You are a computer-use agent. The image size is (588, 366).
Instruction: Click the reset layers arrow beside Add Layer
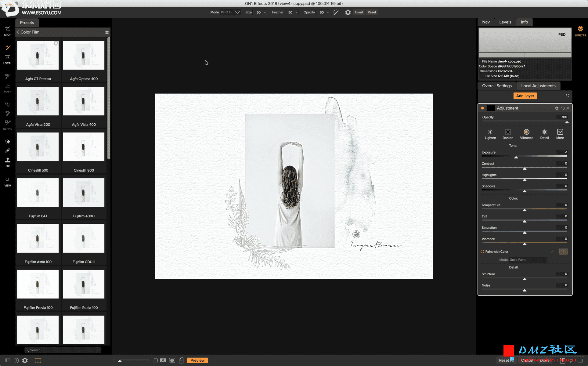pos(567,96)
